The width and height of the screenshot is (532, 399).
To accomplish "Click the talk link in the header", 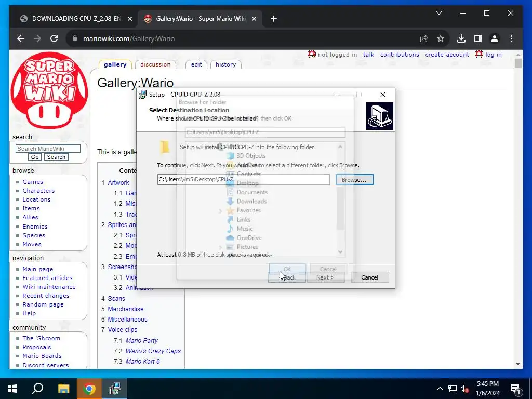I will pos(368,55).
